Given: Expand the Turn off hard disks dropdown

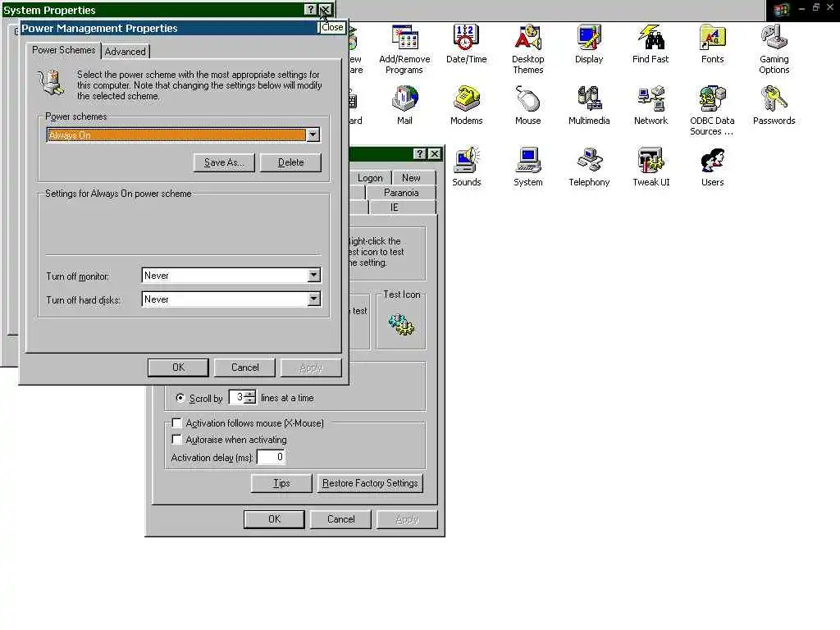Looking at the screenshot, I should (314, 299).
